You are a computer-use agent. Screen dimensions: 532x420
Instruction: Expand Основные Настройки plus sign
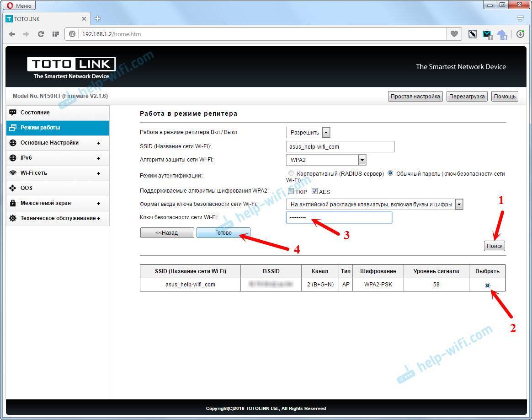99,143
